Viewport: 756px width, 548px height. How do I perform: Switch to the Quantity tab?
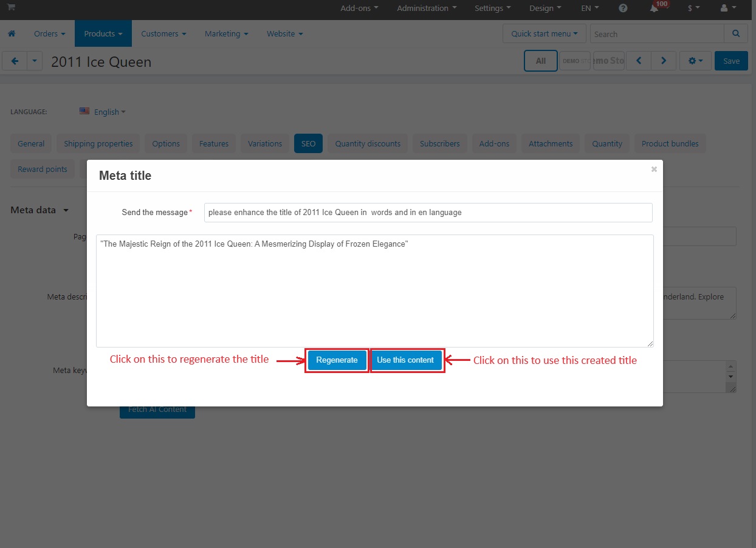607,144
